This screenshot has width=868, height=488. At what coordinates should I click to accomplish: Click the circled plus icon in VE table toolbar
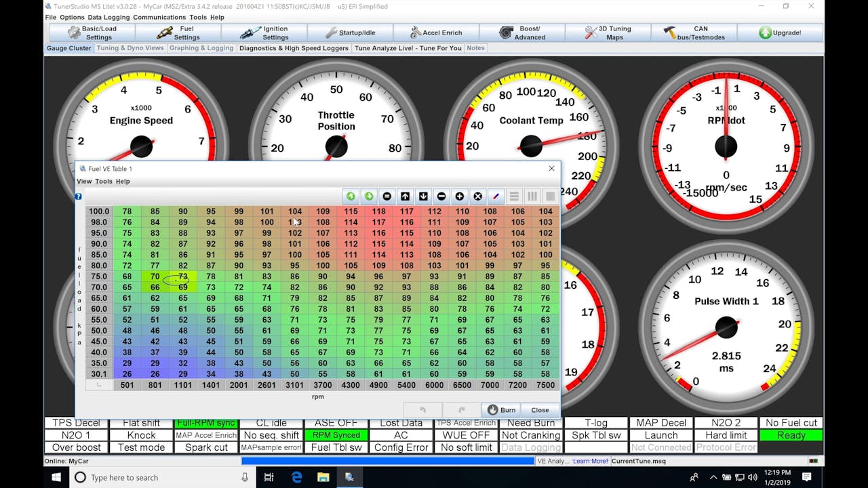coord(459,196)
